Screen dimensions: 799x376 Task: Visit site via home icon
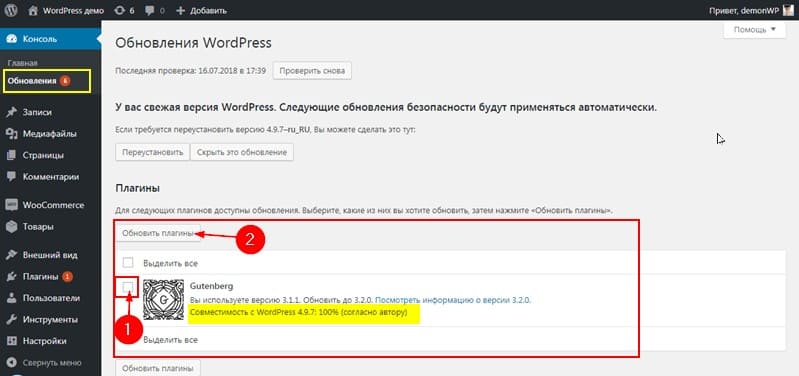(33, 10)
